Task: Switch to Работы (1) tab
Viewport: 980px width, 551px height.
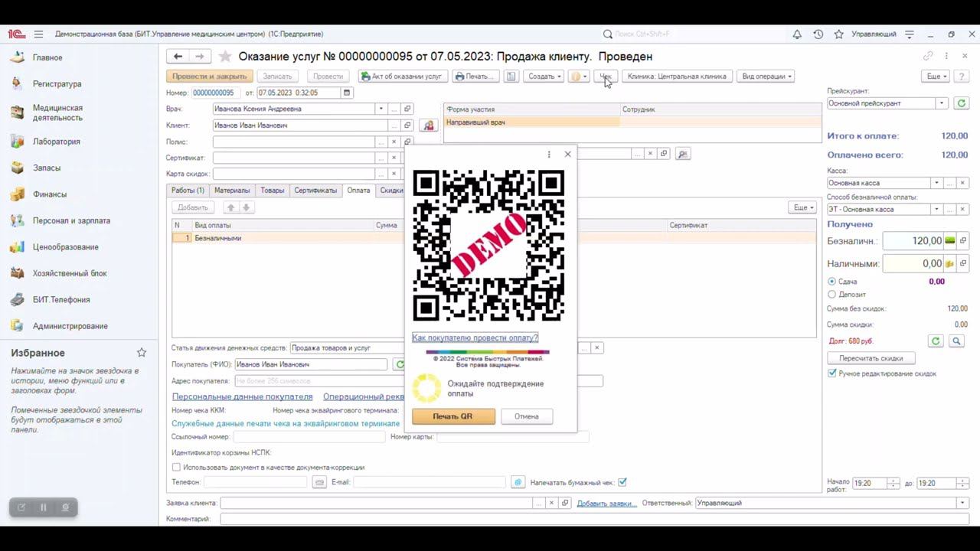Action: click(188, 191)
